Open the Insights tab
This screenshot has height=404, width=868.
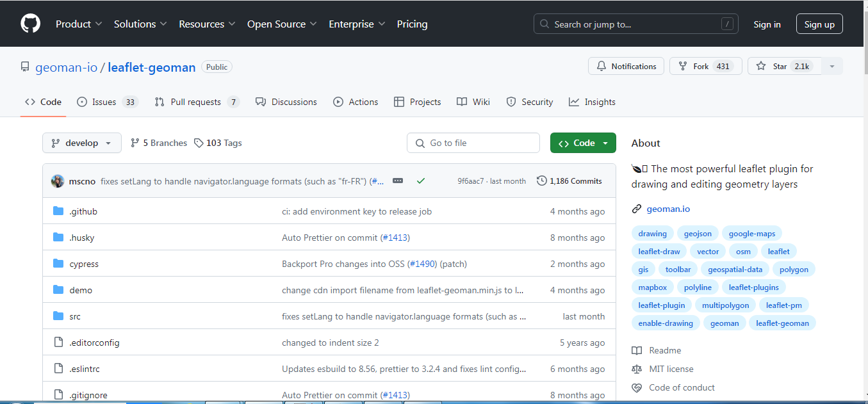pos(592,102)
